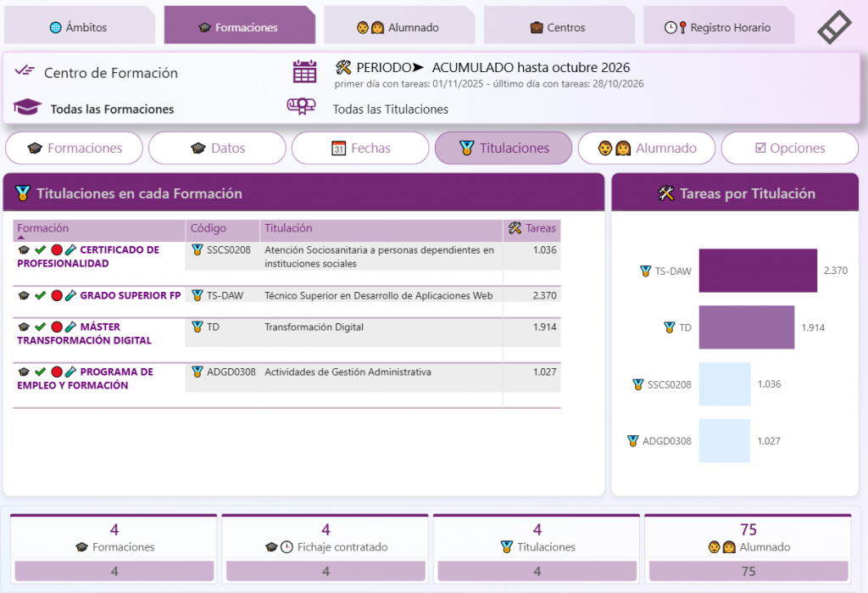
Task: Click the diploma certificate icon beside Todas las Titulaciones
Action: coord(301,106)
